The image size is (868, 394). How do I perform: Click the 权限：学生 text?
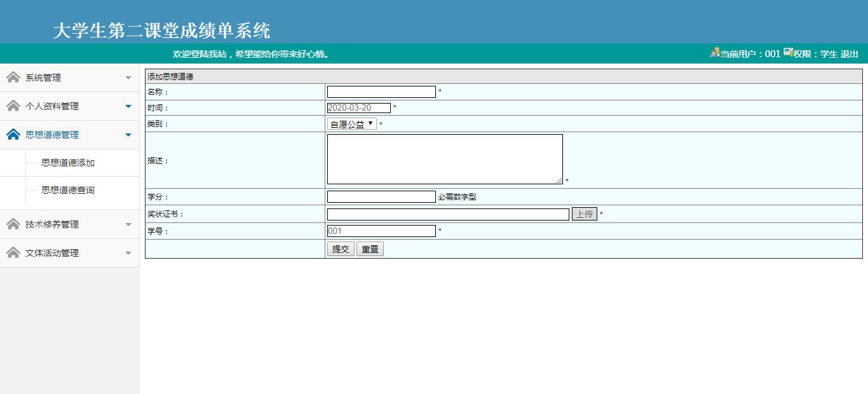click(x=815, y=54)
